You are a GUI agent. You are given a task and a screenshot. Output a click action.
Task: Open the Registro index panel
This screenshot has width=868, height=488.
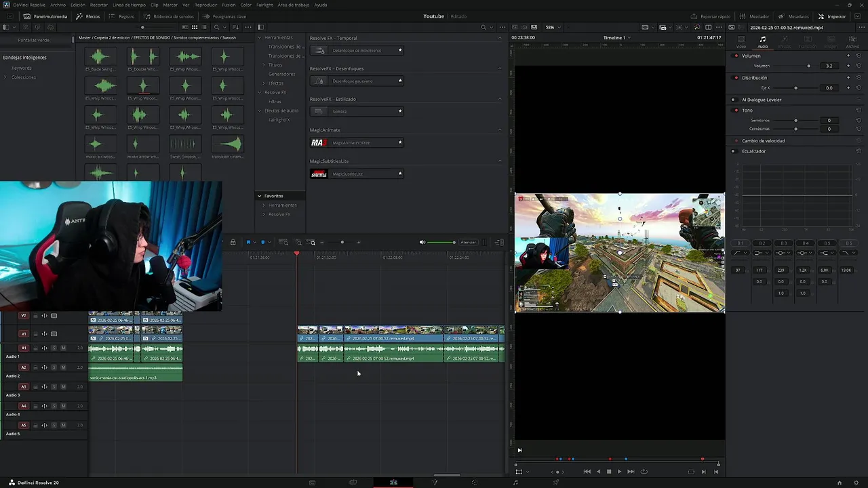pyautogui.click(x=122, y=16)
